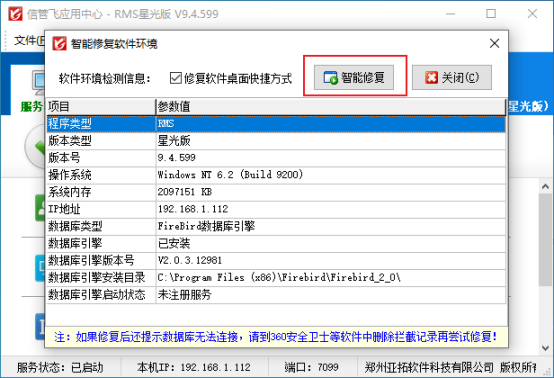Select the 版本号 row
Screen dimensions: 554x378
pyautogui.click(x=276, y=158)
